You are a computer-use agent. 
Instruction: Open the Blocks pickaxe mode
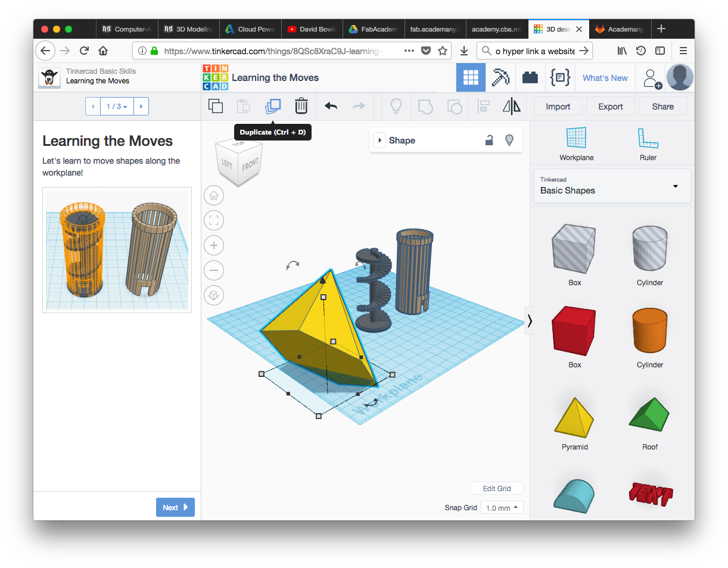pos(500,78)
